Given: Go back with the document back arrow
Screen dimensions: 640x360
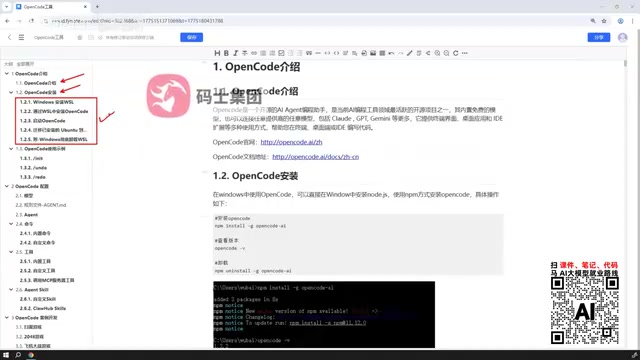Looking at the screenshot, I should pyautogui.click(x=9, y=37).
